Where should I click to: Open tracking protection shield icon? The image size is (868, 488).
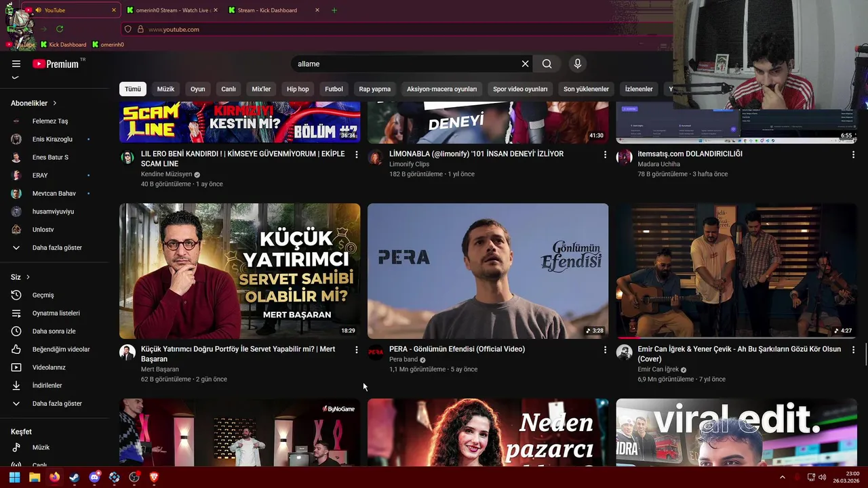[127, 29]
